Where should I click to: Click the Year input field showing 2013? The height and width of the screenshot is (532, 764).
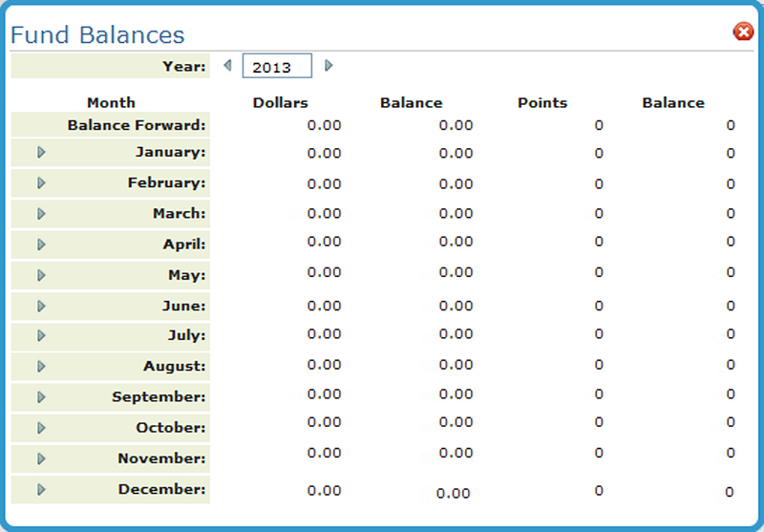coord(277,66)
